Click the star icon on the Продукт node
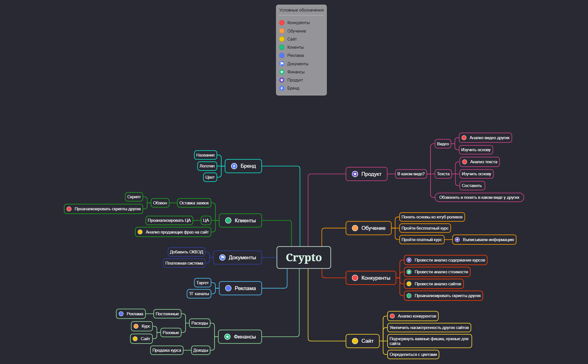The width and height of the screenshot is (588, 364). (355, 174)
